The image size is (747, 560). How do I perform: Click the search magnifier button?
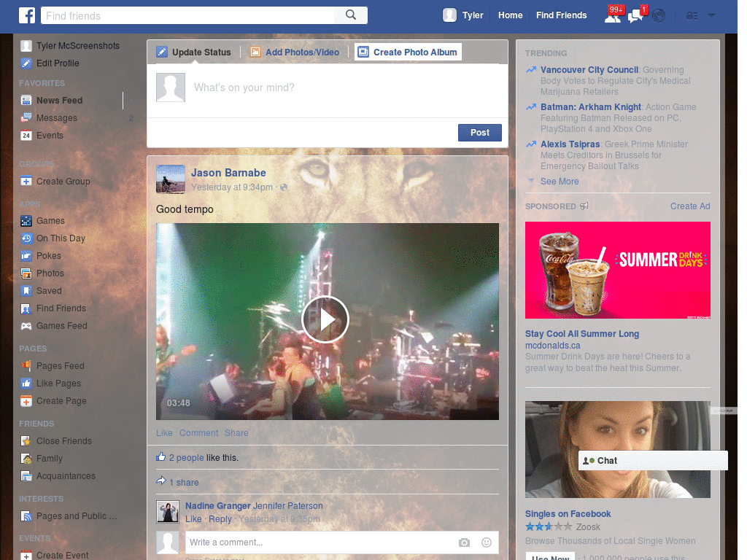click(x=351, y=15)
